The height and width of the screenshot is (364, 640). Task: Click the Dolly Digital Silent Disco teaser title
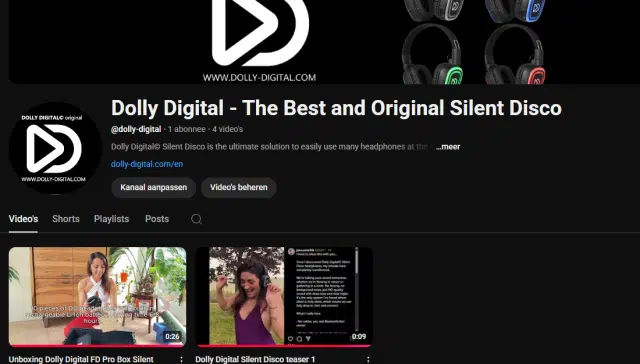coord(255,360)
